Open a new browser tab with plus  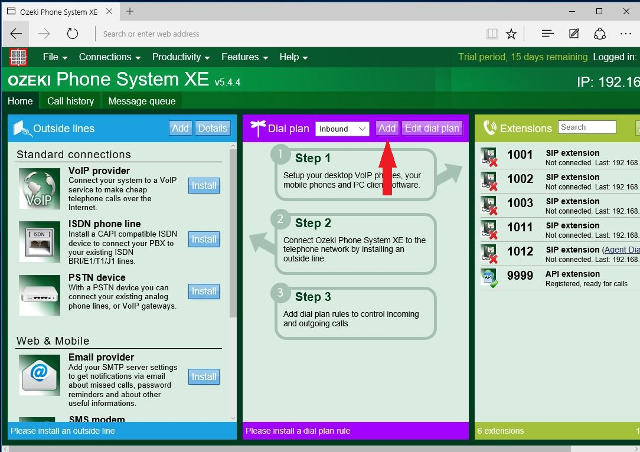[x=130, y=11]
